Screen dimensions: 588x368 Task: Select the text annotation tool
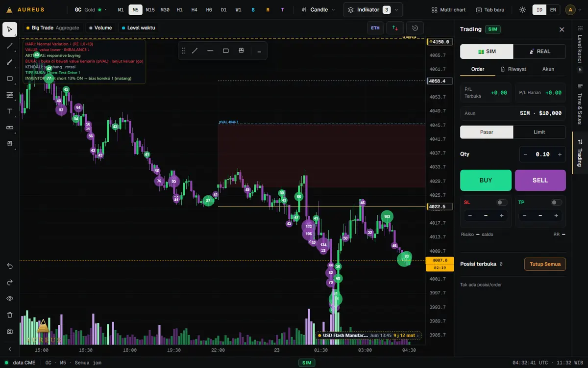point(10,111)
